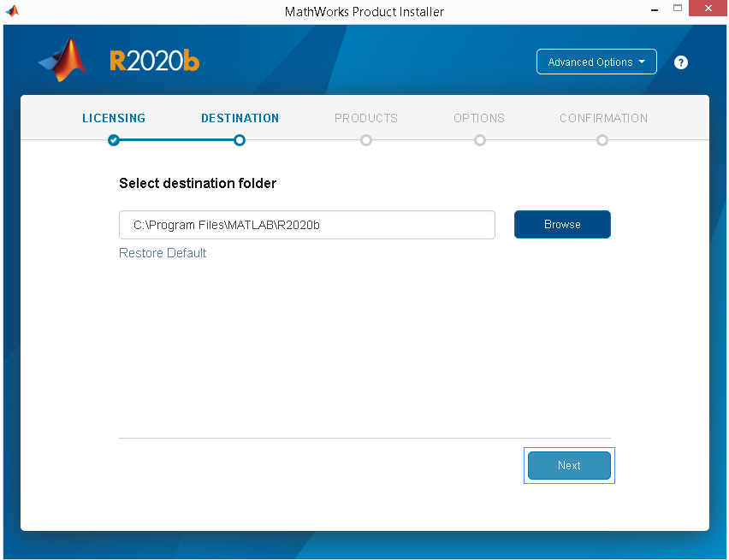The image size is (729, 560).
Task: Click the MATLAB icon in title bar
Action: click(12, 11)
